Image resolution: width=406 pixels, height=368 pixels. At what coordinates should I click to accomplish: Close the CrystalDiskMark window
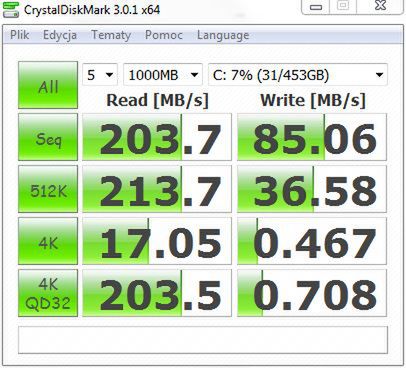pyautogui.click(x=380, y=6)
